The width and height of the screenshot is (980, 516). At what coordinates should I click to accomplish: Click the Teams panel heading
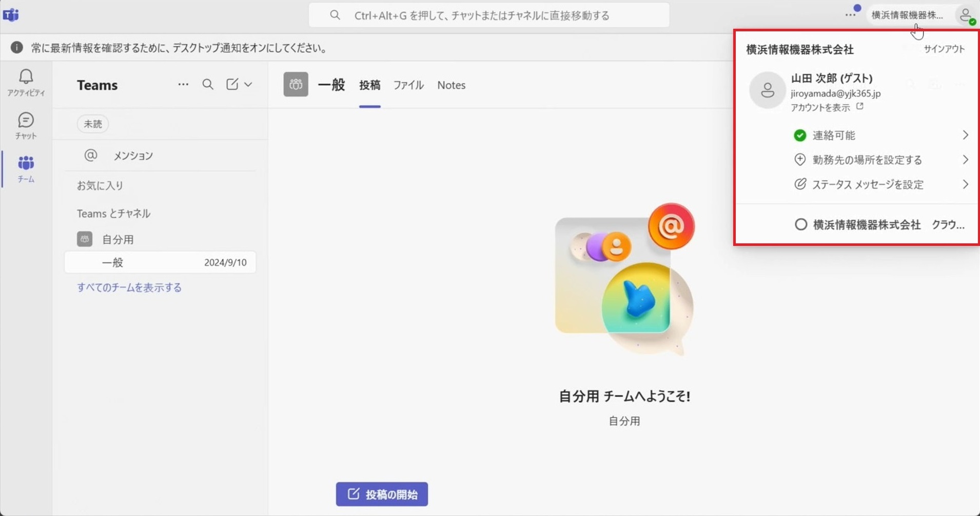point(97,85)
